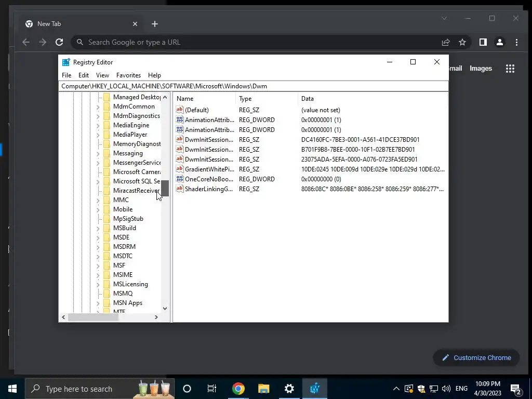Click the registry path address bar

pos(254,86)
